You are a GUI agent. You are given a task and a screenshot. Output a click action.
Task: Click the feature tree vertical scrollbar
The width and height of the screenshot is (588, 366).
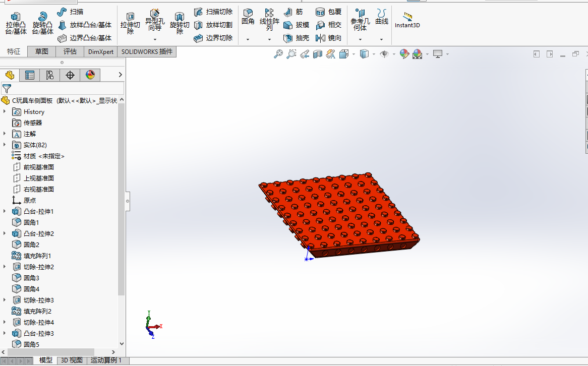coord(121,199)
